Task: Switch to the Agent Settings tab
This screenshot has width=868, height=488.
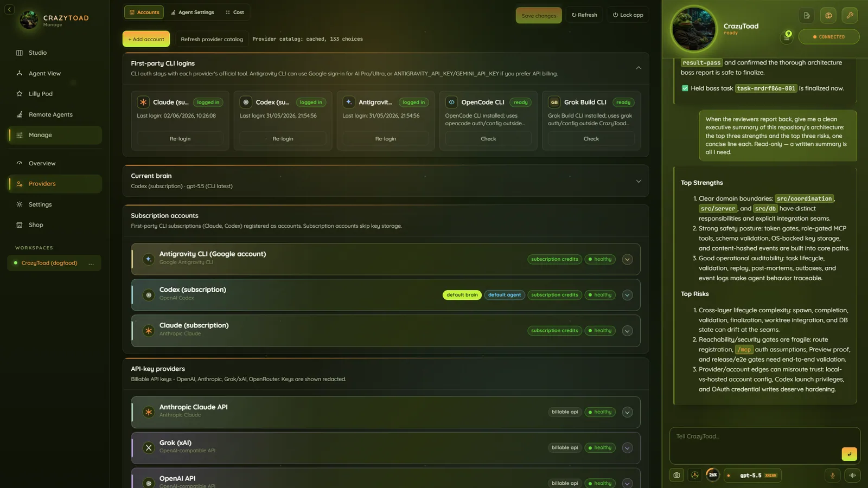Action: pos(192,12)
